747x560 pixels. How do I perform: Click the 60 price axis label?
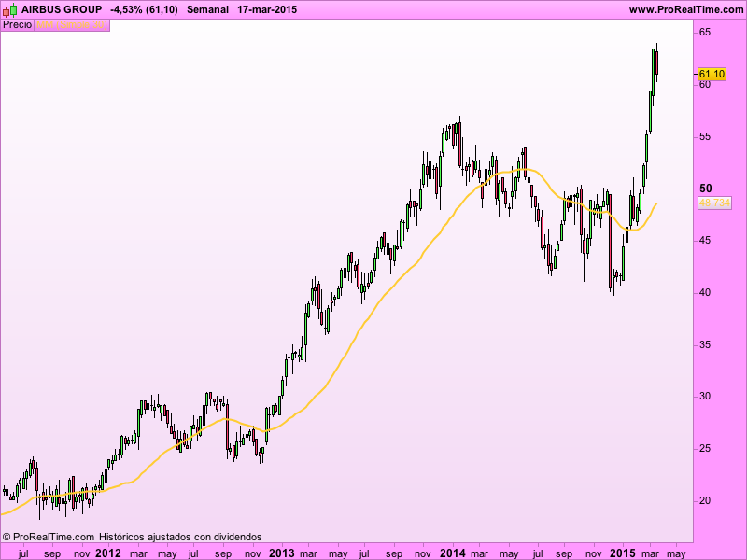click(705, 85)
